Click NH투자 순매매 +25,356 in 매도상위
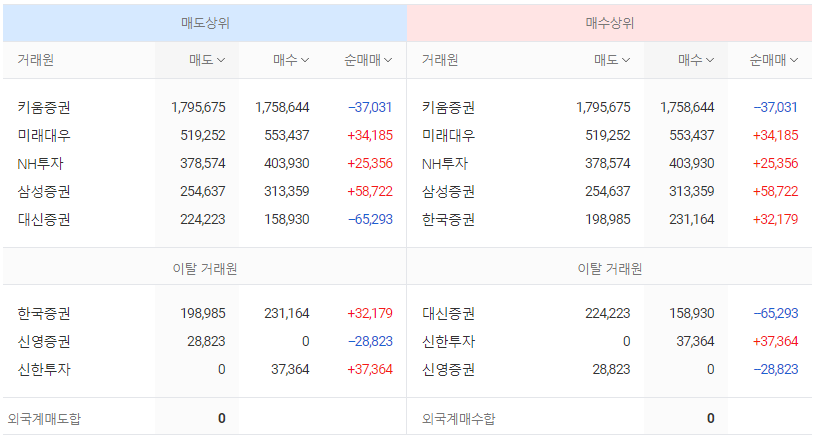The height and width of the screenshot is (438, 818). coord(370,164)
